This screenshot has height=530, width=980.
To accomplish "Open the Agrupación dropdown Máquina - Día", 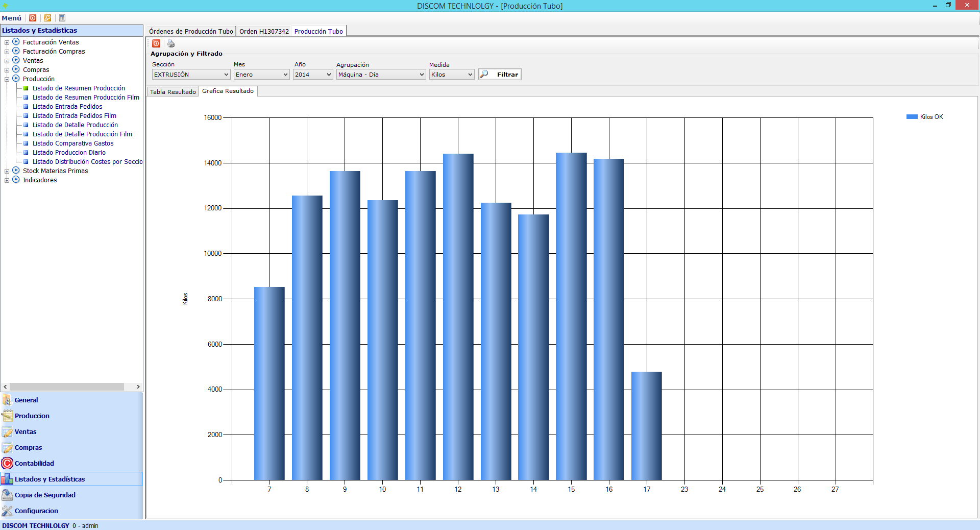I will click(381, 75).
